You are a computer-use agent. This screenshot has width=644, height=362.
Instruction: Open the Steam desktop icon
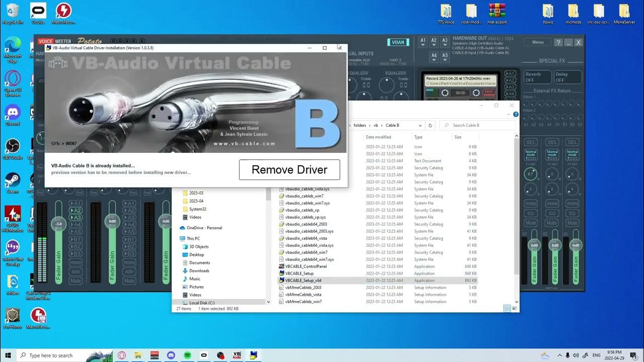point(13,183)
